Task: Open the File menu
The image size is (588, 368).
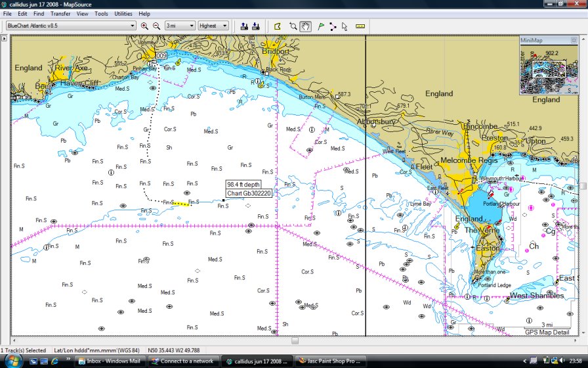Action: pyautogui.click(x=7, y=14)
